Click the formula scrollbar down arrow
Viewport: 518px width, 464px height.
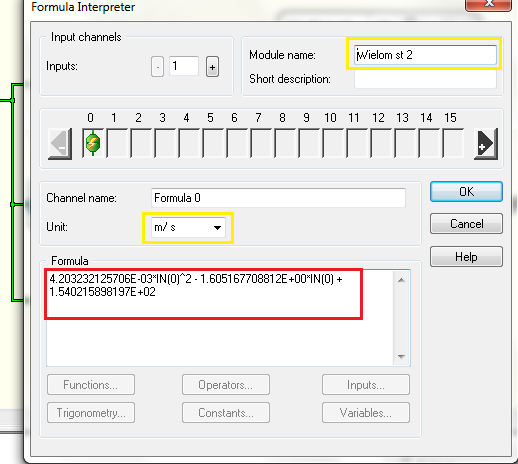tap(401, 357)
